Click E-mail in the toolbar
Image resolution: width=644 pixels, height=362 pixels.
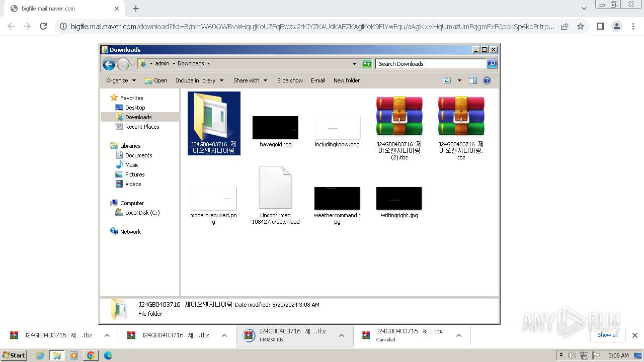tap(318, 80)
